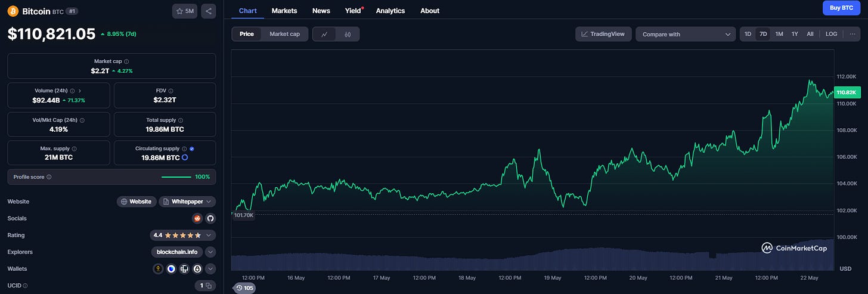Click the $92.44B volume value

point(46,100)
